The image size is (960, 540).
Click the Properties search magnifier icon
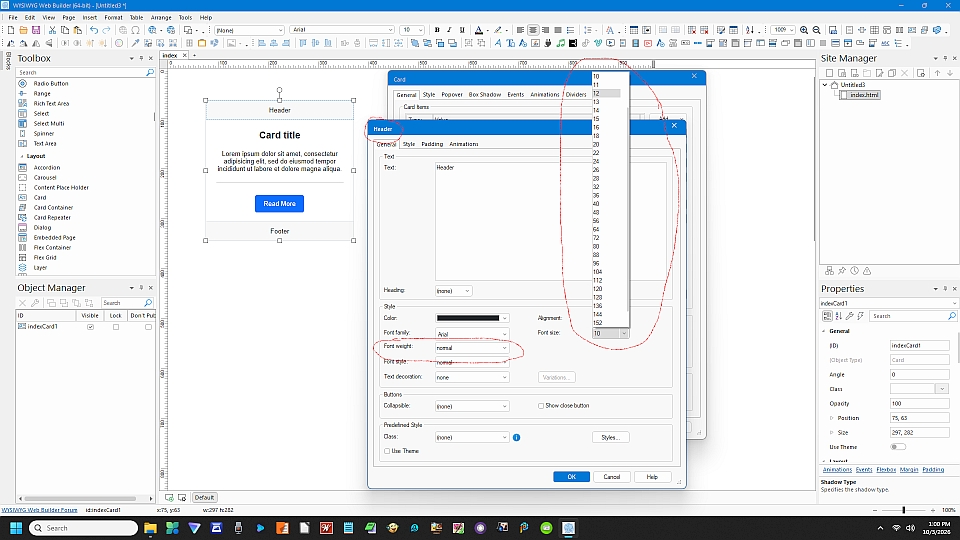point(951,316)
